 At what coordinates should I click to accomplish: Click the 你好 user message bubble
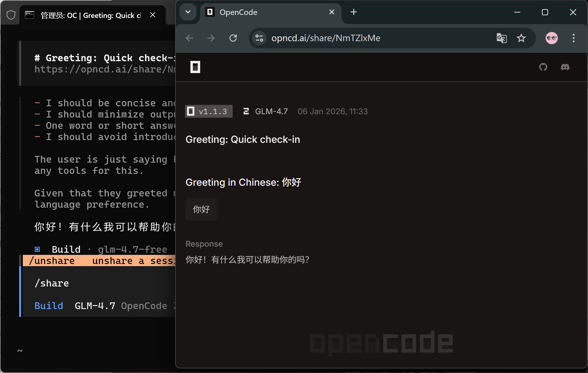[201, 209]
